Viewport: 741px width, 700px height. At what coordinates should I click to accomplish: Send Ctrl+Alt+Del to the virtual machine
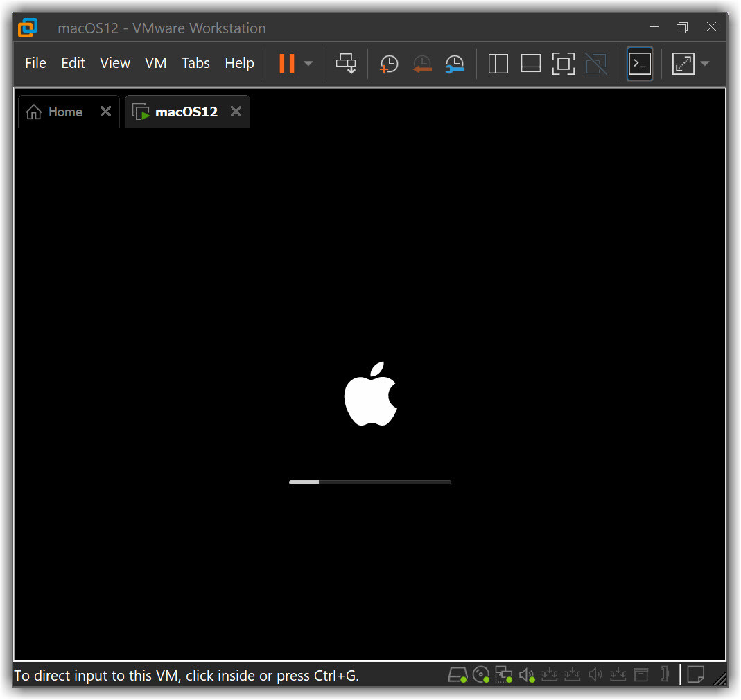pyautogui.click(x=346, y=63)
